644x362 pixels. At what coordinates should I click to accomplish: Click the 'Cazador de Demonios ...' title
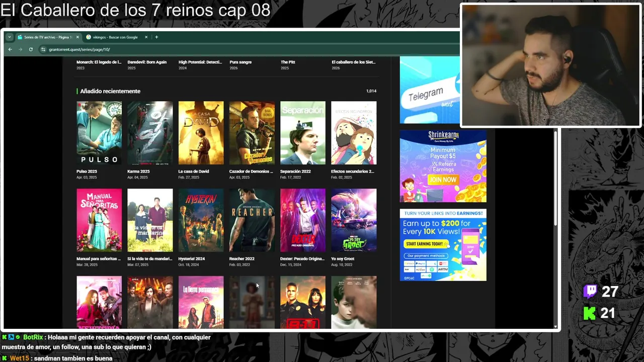click(251, 171)
